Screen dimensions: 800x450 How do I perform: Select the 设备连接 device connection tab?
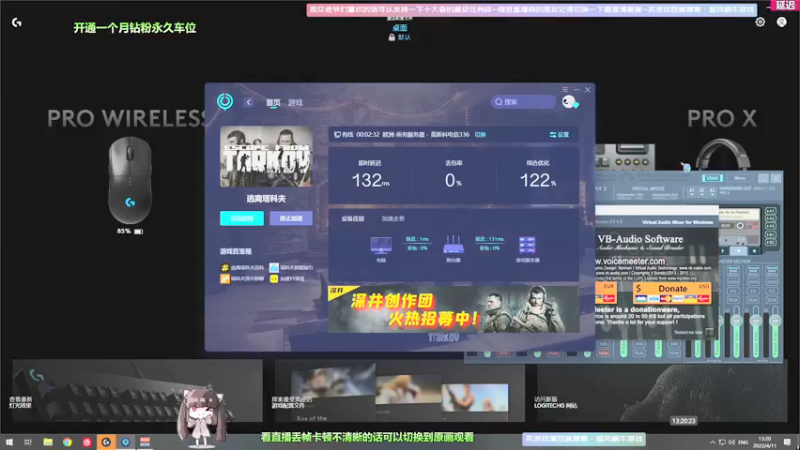pyautogui.click(x=353, y=218)
